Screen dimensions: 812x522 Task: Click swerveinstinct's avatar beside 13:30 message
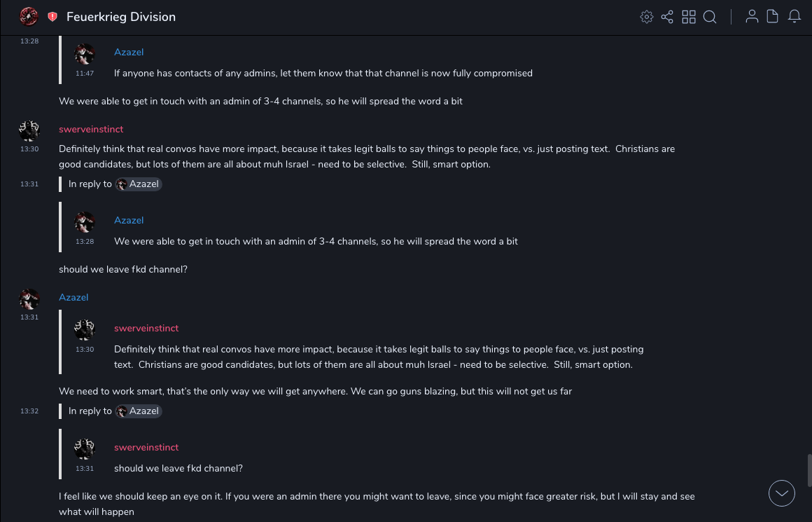click(x=29, y=130)
